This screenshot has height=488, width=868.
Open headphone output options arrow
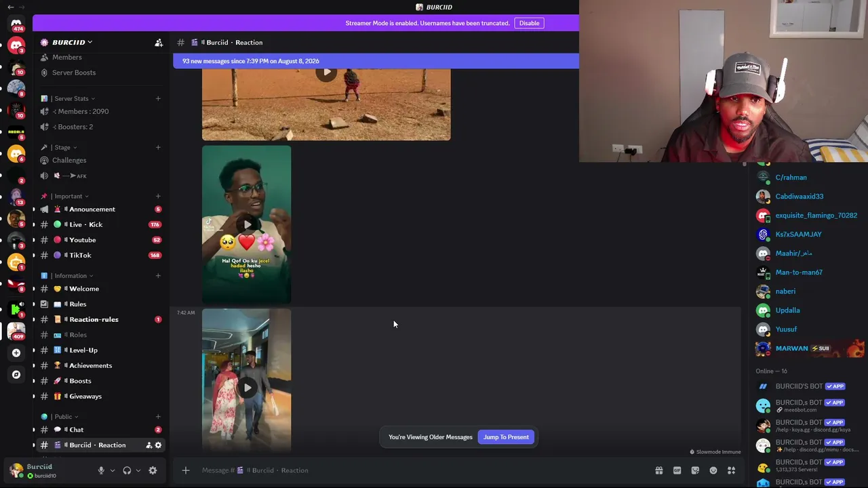(138, 470)
